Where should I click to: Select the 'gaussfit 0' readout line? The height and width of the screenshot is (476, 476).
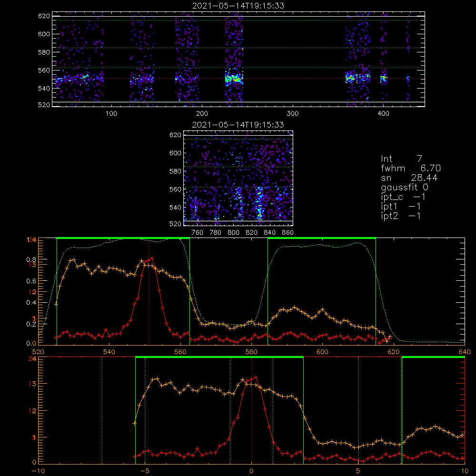(405, 187)
